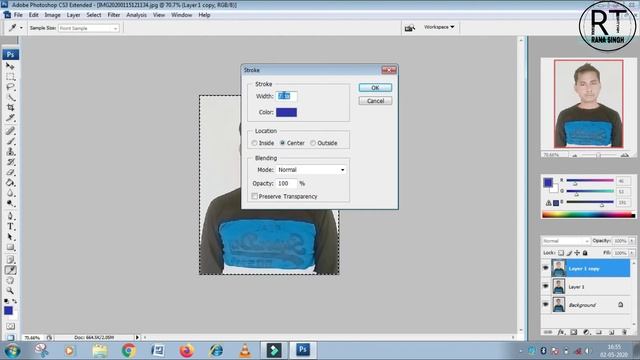Toggle lock all in Layers panel

[x=585, y=253]
